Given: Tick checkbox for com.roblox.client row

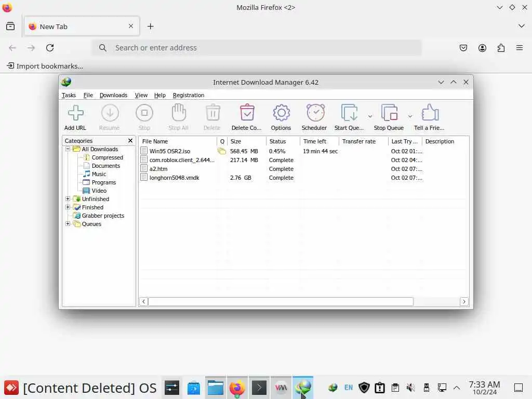Looking at the screenshot, I should point(144,159).
